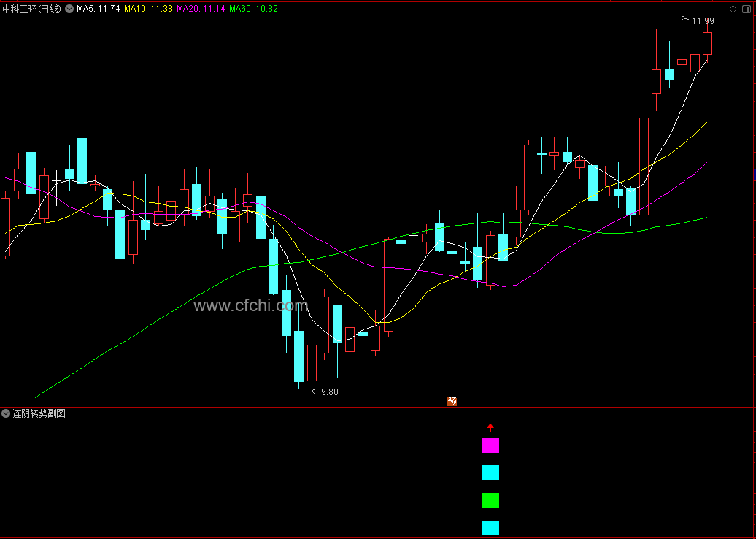Viewport: 756px width, 539px height.
Task: Click the diamond icon at top right
Action: [x=733, y=9]
